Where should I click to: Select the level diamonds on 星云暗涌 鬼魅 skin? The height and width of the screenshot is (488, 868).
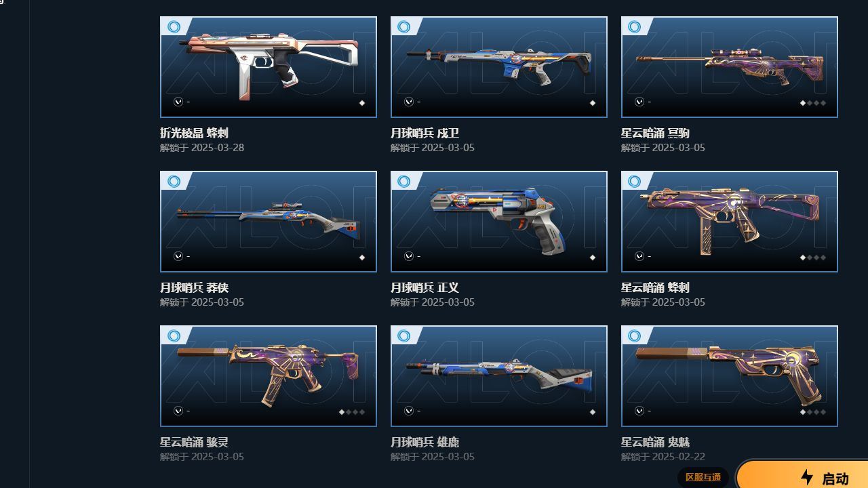[813, 412]
